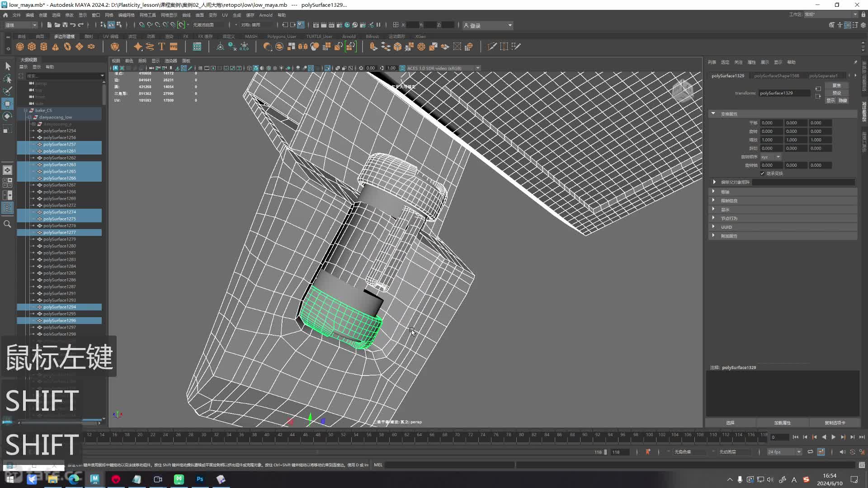868x488 pixels.
Task: Click the polygon sphere shelf icon
Action: (x=20, y=47)
